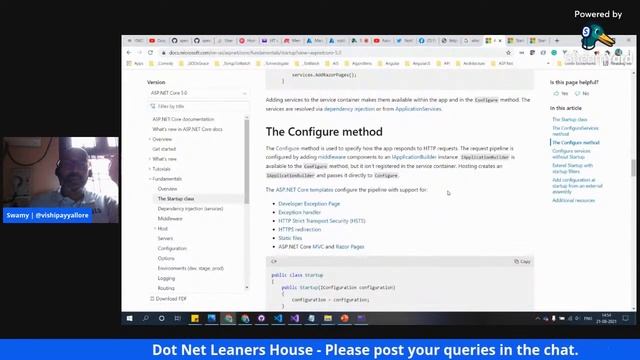Expand the bookmarks bar overflow chevron
Image resolution: width=640 pixels, height=360 pixels.
[x=548, y=64]
